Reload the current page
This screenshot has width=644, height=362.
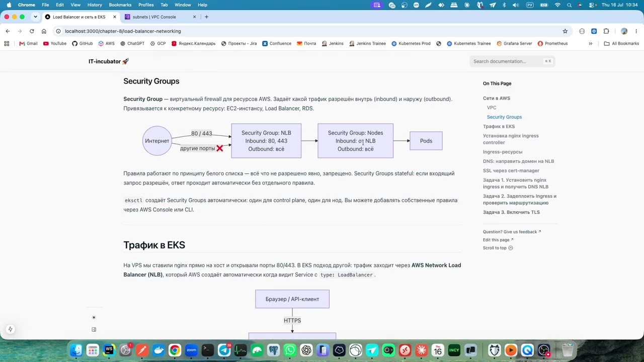(32, 31)
